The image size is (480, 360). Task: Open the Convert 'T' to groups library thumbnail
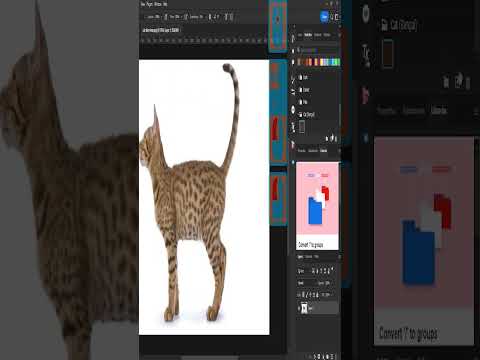click(x=317, y=206)
